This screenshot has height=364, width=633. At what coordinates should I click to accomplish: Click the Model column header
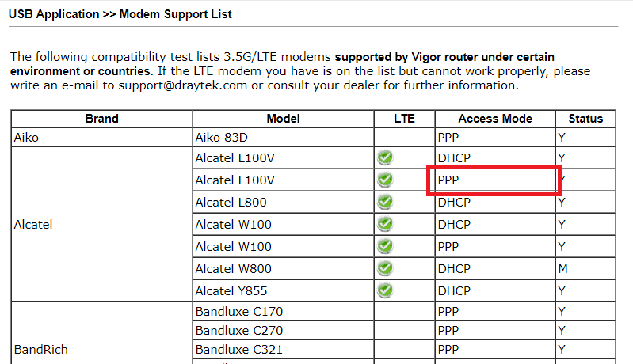(x=283, y=119)
